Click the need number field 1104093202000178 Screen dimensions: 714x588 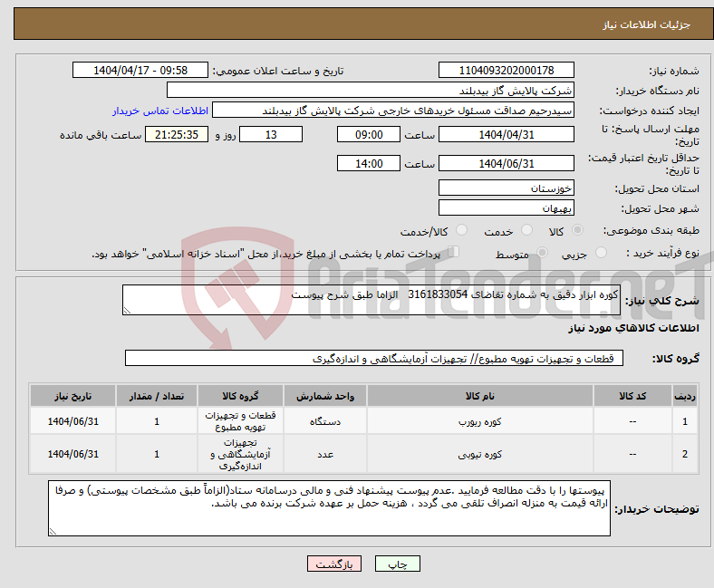click(506, 70)
